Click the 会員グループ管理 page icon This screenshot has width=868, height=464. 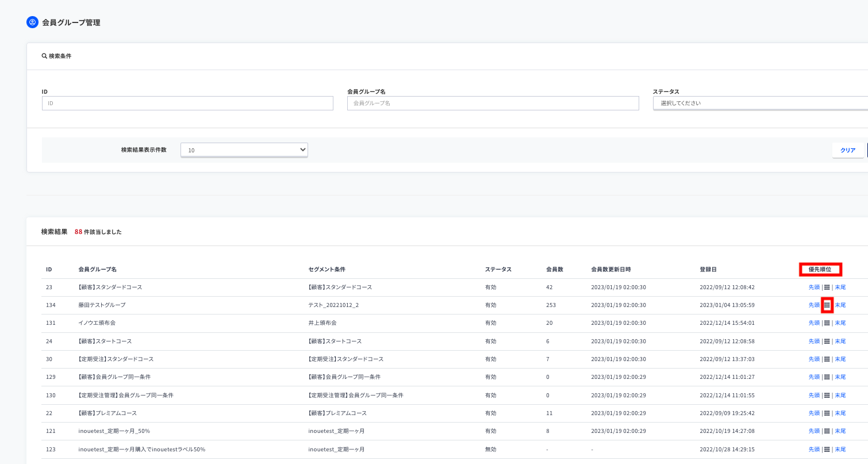coord(32,22)
